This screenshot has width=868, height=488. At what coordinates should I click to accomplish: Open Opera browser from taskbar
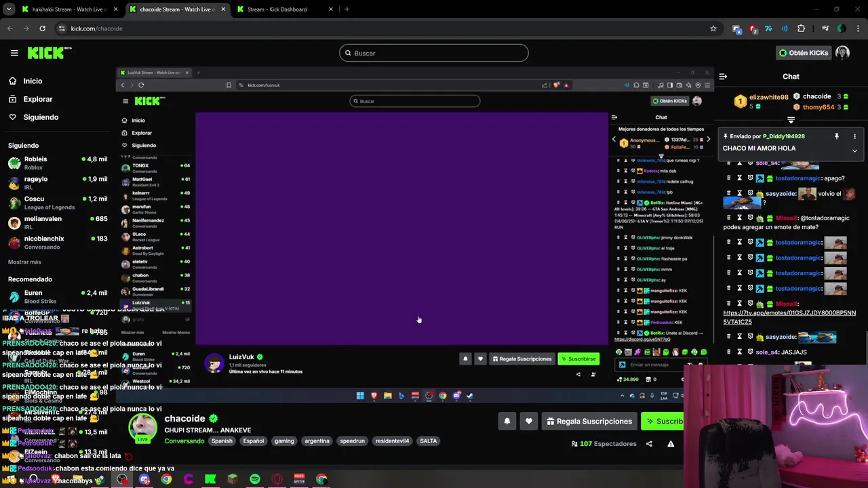[277, 479]
